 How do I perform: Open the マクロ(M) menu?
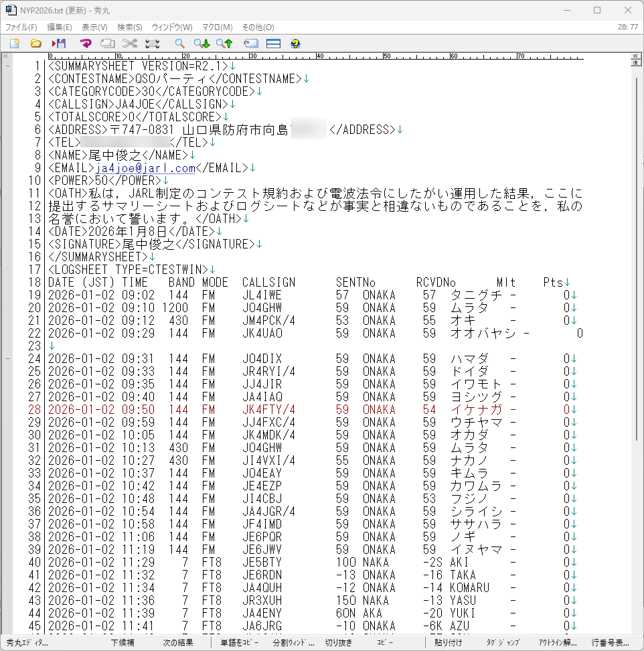coord(217,27)
